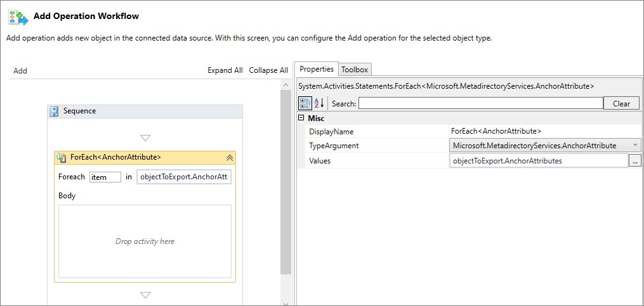The width and height of the screenshot is (644, 306).
Task: Switch properties to Categorized view
Action: 305,103
